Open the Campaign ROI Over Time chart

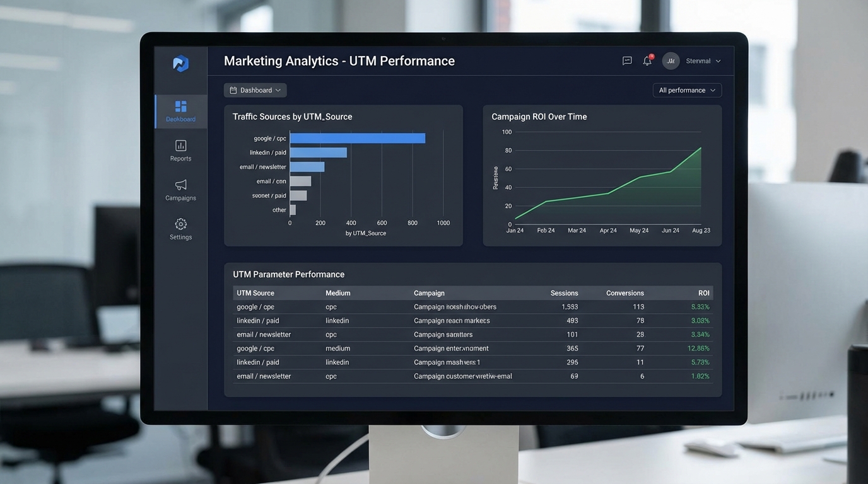pos(539,117)
